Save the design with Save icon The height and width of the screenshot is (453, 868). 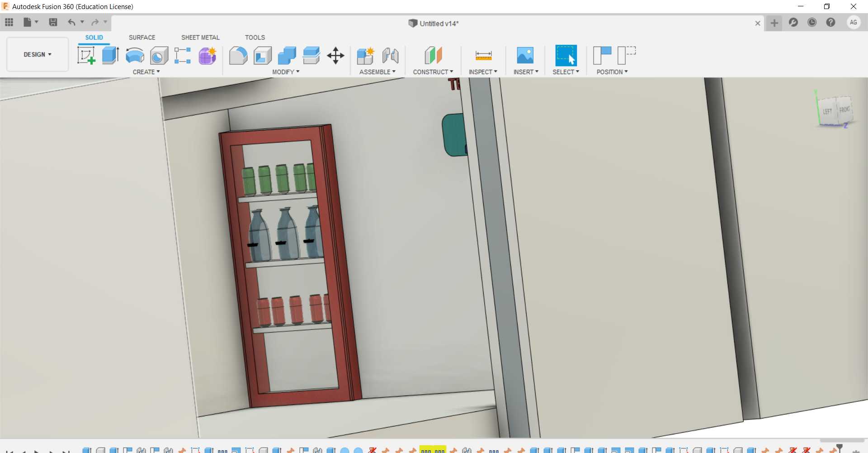click(x=53, y=22)
